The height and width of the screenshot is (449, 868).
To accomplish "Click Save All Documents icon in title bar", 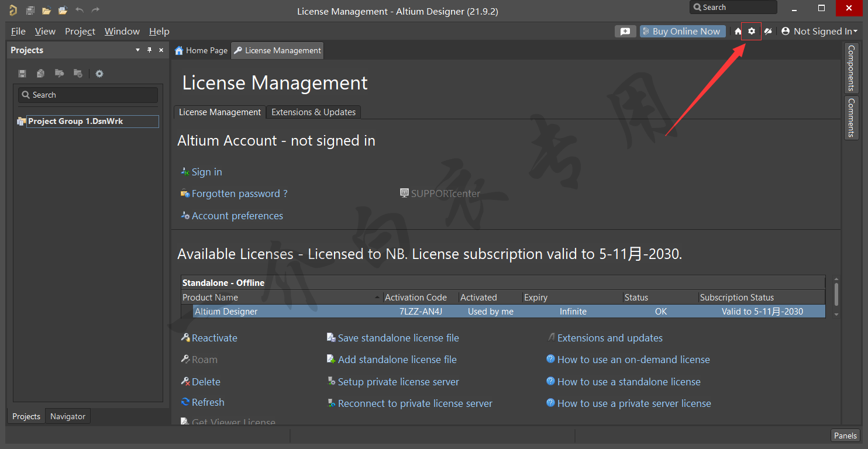I will (30, 10).
